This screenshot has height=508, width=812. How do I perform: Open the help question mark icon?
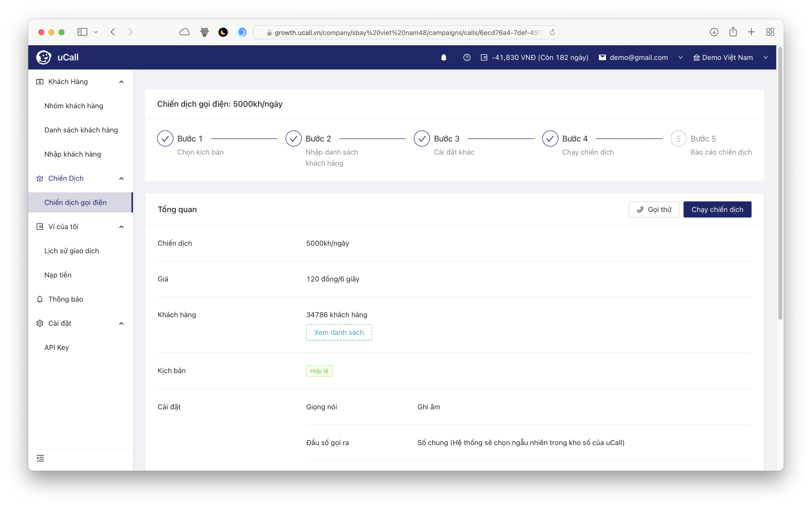pos(466,57)
